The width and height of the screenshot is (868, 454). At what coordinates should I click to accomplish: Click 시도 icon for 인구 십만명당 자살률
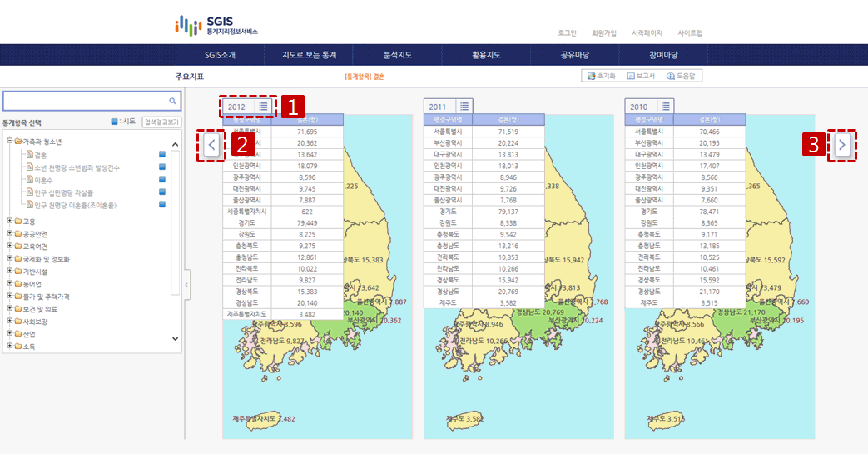[162, 192]
